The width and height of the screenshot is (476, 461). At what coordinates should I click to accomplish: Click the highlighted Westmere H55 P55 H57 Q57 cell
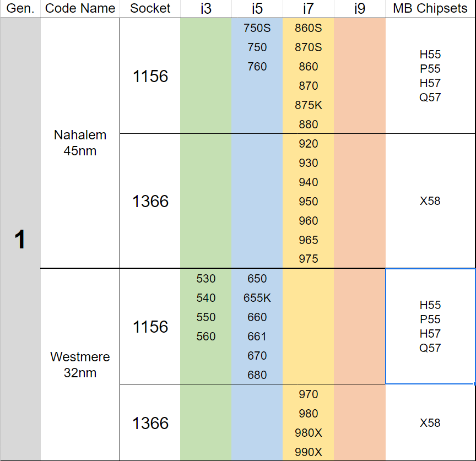[x=430, y=327]
